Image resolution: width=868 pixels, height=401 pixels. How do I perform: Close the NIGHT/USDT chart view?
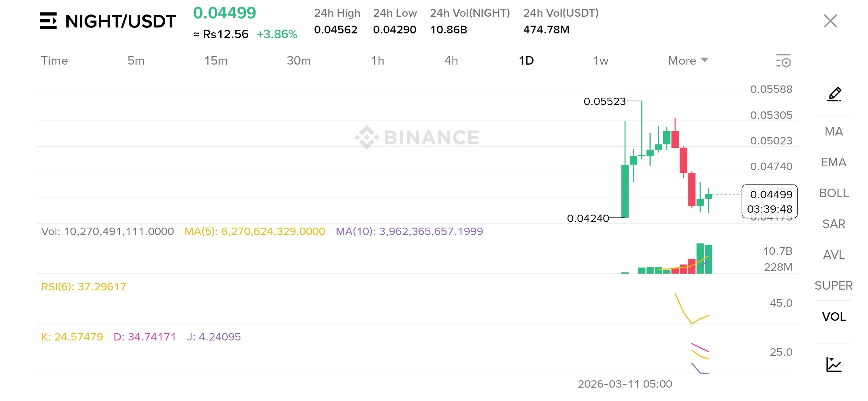coord(830,21)
